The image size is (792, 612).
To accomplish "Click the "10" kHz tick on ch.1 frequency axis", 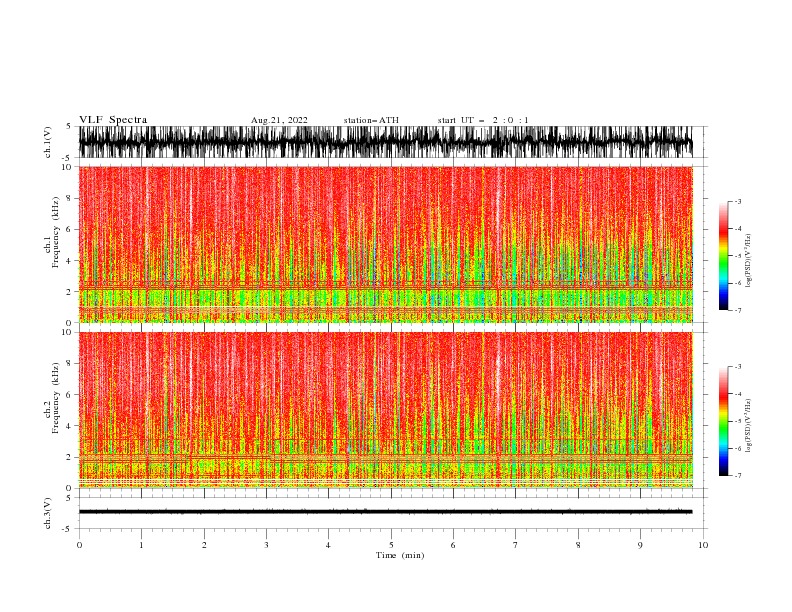I will tap(67, 167).
